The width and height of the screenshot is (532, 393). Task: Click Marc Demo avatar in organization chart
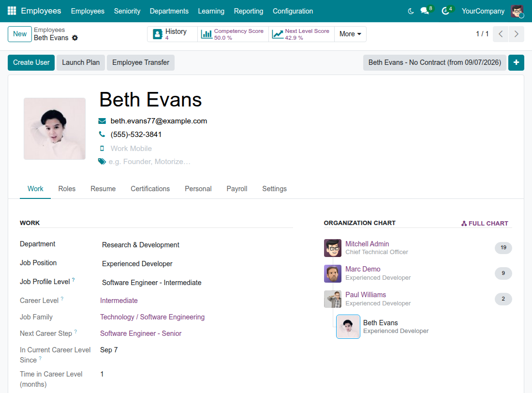pyautogui.click(x=333, y=273)
